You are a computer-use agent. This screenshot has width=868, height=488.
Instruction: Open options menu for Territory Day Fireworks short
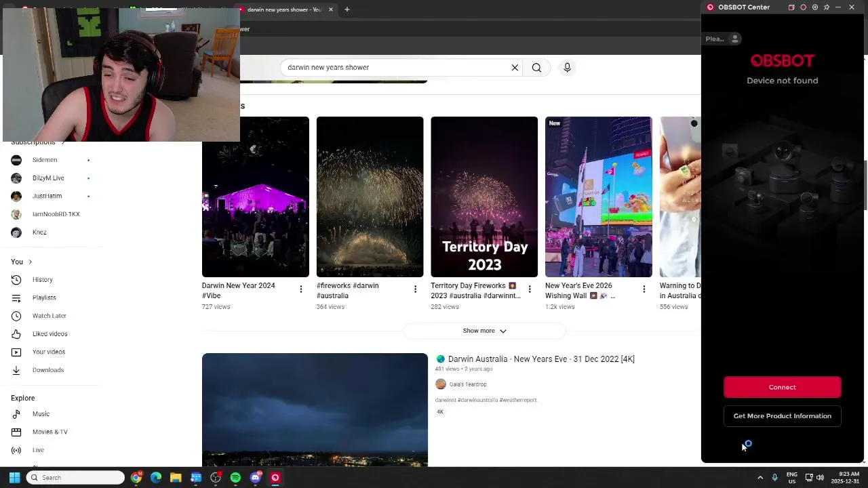530,289
